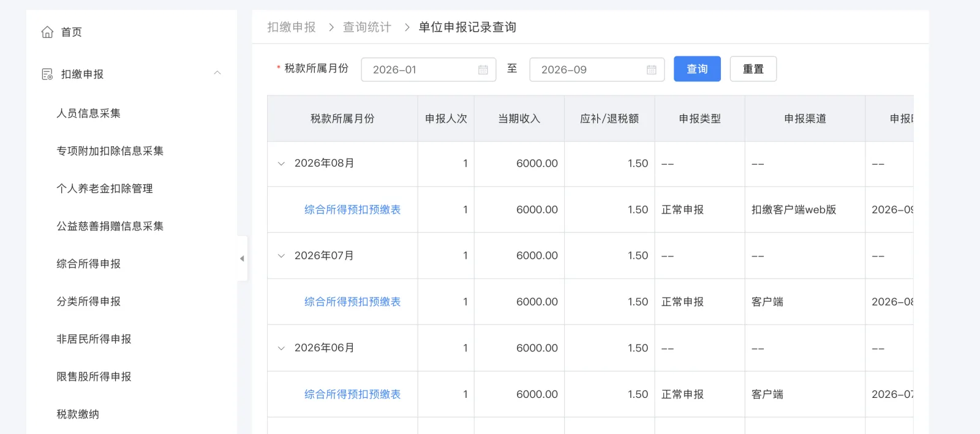Select 非居民所得申报 in sidebar

pos(94,339)
